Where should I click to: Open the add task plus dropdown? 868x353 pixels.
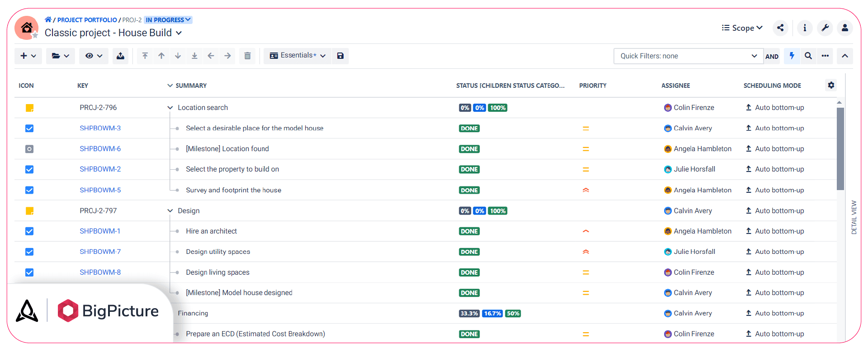pos(28,56)
